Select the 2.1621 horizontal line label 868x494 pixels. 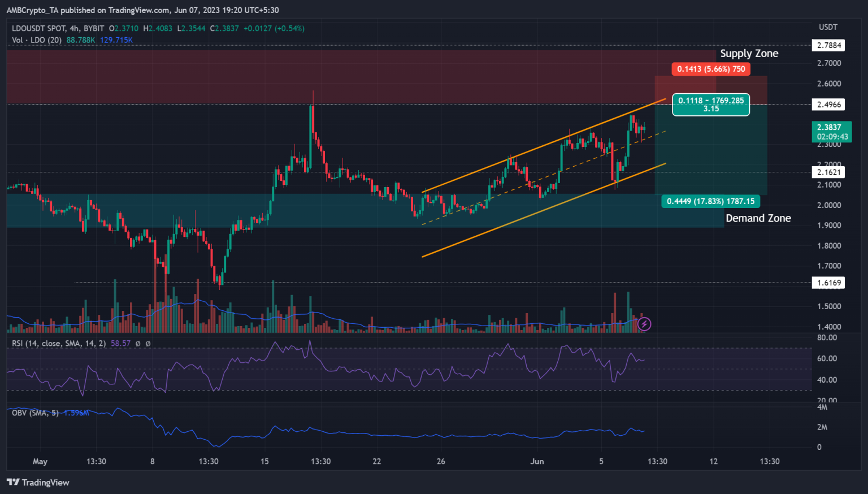pyautogui.click(x=828, y=172)
